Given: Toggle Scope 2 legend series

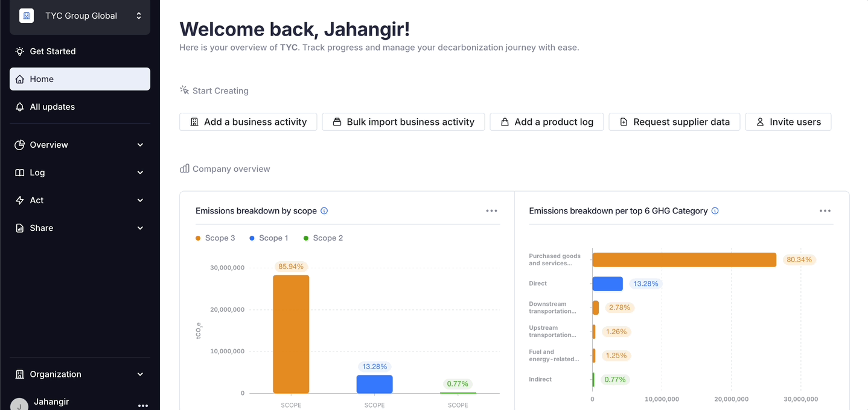Looking at the screenshot, I should tap(323, 238).
